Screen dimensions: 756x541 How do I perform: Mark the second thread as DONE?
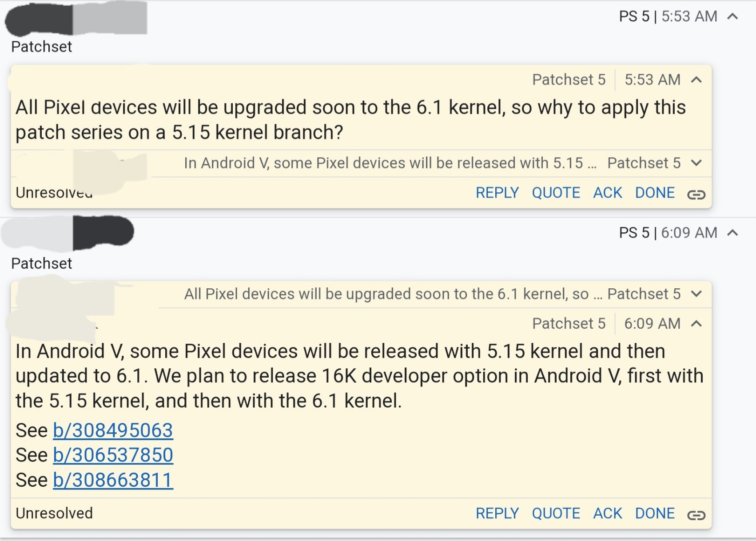pos(655,513)
